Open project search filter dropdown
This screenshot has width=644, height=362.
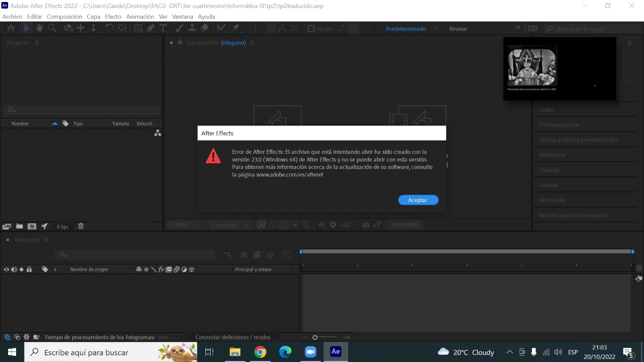tap(11, 110)
